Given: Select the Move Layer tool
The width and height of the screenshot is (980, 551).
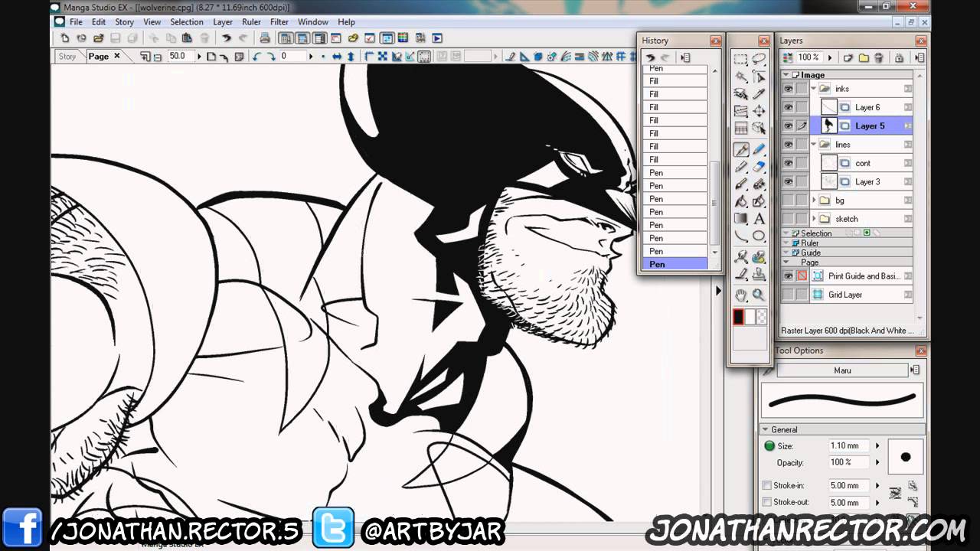Looking at the screenshot, I should (759, 111).
